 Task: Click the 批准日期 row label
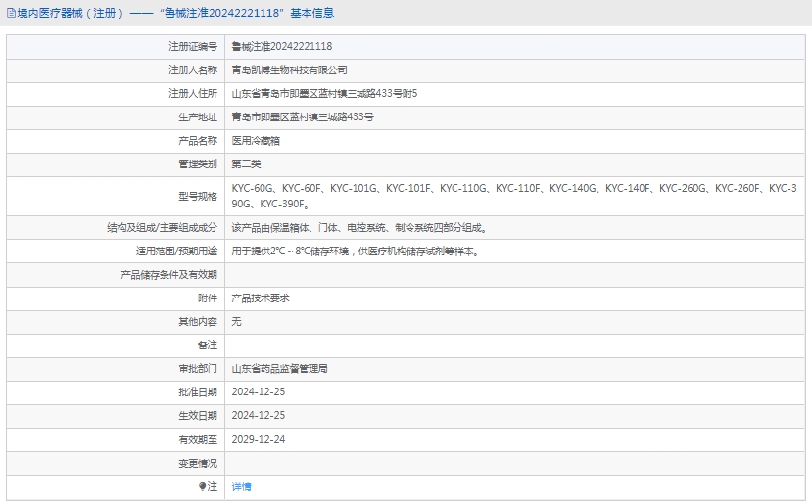[198, 392]
